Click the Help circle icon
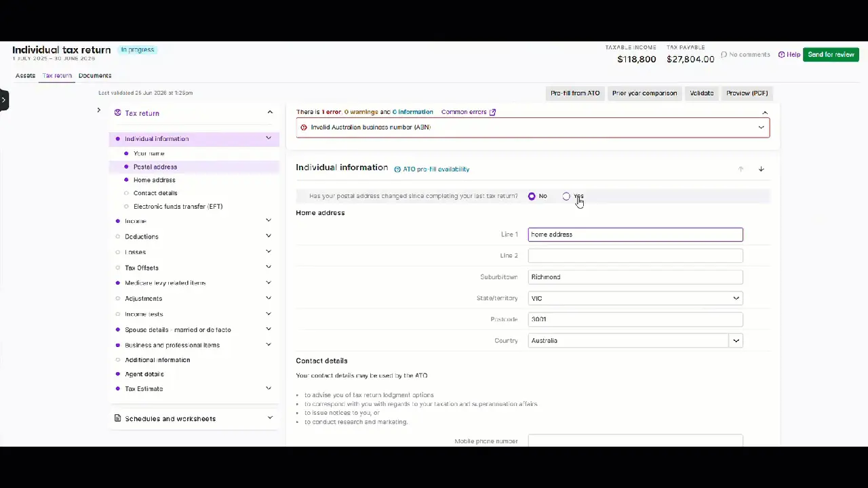This screenshot has height=488, width=868. click(781, 54)
